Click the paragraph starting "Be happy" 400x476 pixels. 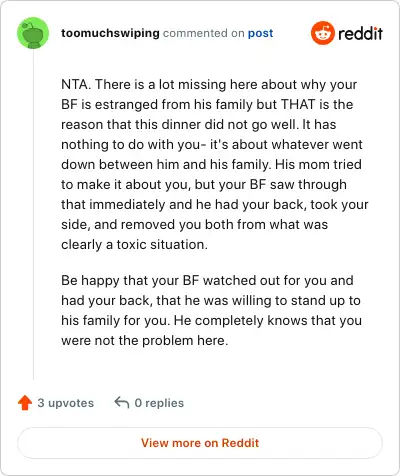(211, 310)
